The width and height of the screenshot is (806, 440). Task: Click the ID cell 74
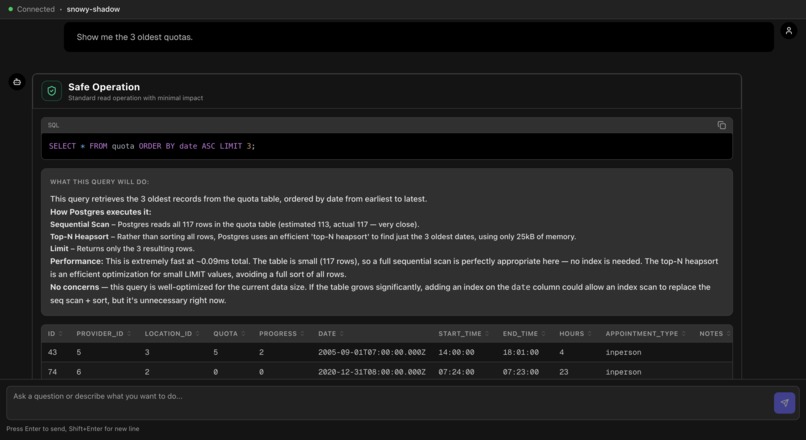click(x=52, y=372)
